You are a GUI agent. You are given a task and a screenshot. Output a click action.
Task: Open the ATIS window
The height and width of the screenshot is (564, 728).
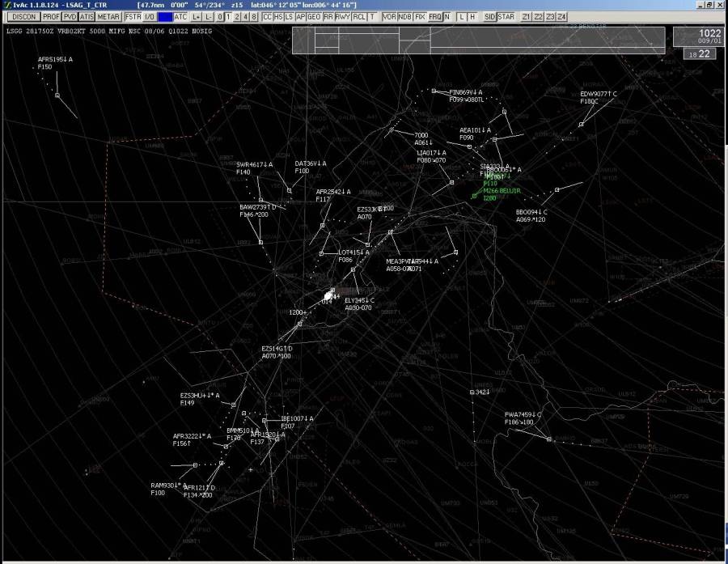pyautogui.click(x=87, y=16)
